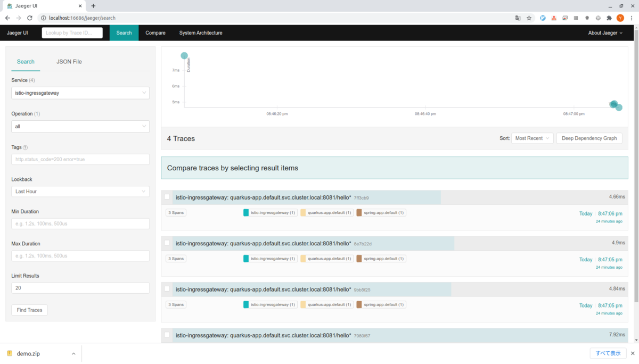Open a new browser tab
This screenshot has width=639, height=364.
tap(93, 6)
